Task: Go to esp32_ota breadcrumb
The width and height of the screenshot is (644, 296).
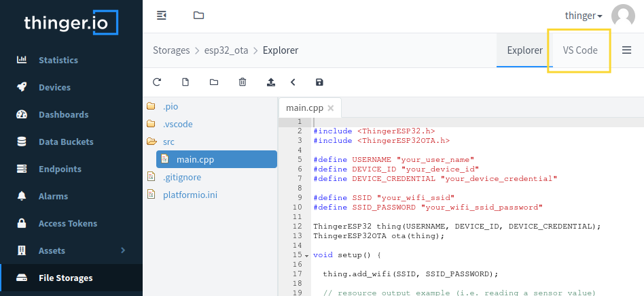Action: 226,50
